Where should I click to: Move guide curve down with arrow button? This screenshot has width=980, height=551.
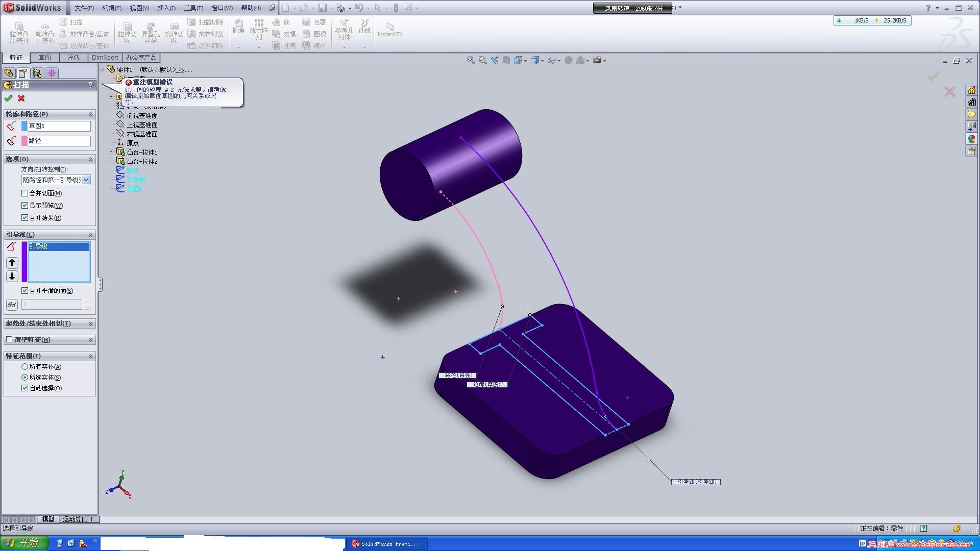[x=12, y=277]
